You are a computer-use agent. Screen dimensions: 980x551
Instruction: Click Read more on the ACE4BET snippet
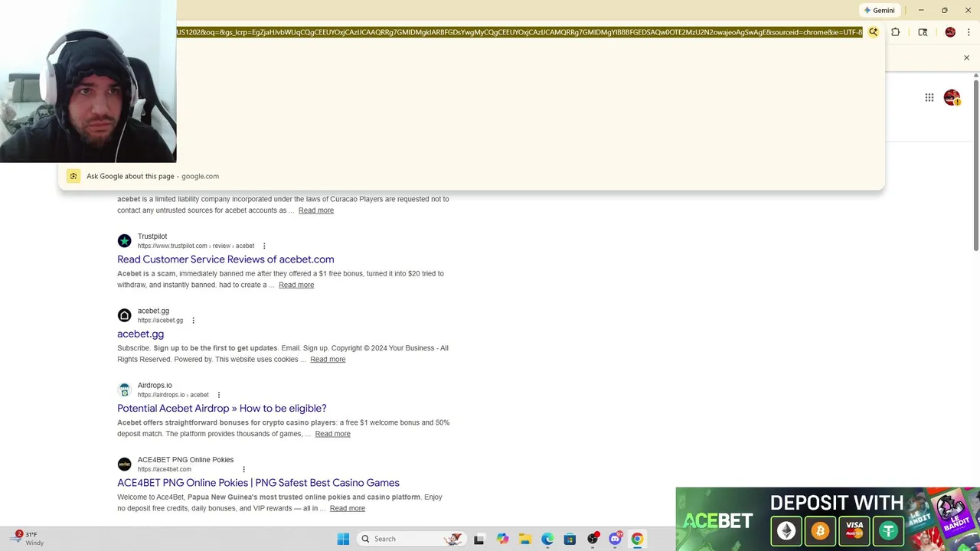[348, 508]
